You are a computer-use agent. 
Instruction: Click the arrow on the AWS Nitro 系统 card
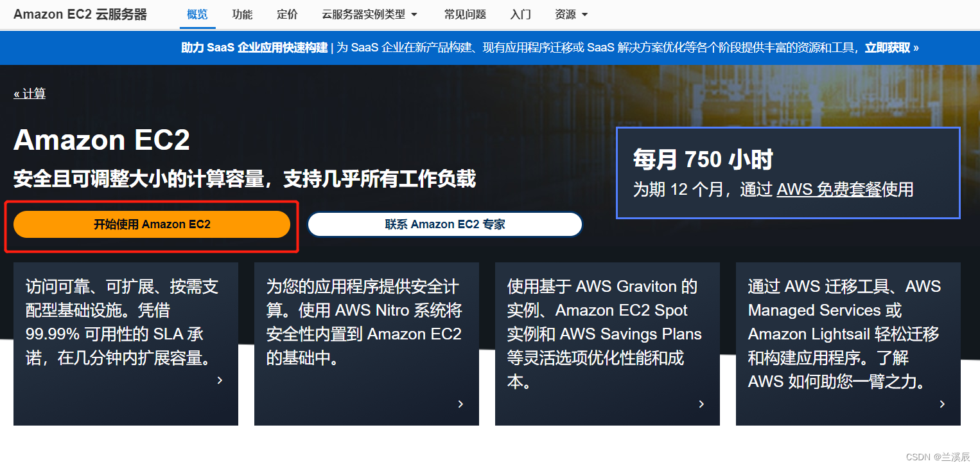point(460,404)
